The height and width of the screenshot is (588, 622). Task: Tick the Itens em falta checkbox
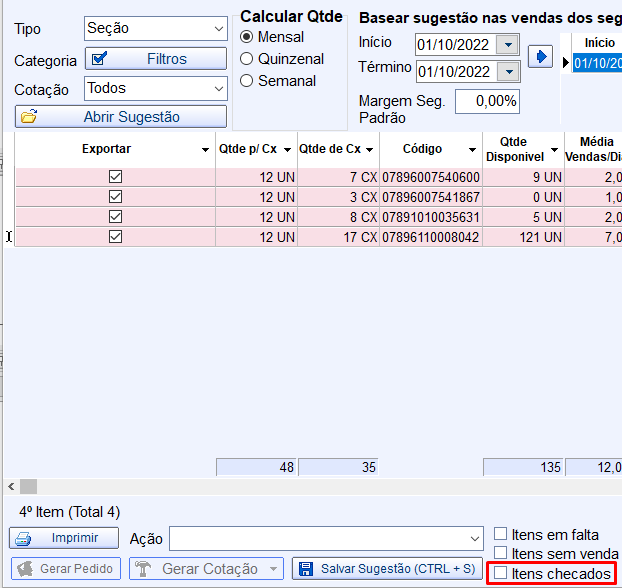click(501, 534)
